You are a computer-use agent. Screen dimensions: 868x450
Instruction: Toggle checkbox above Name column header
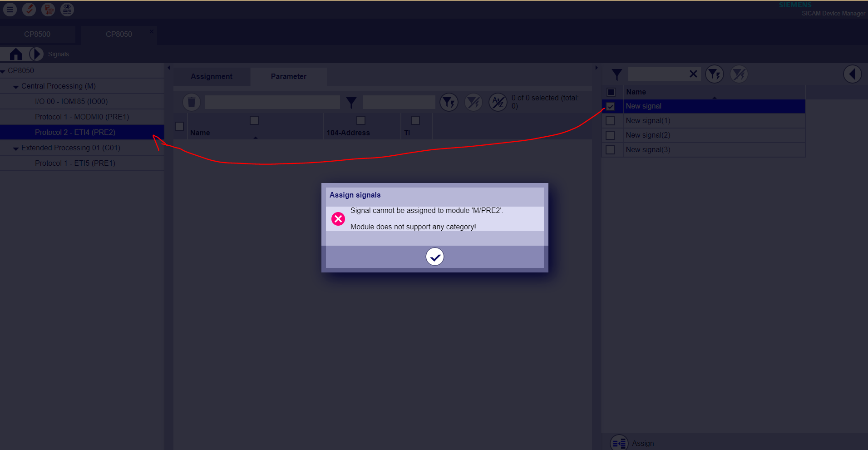pyautogui.click(x=254, y=120)
